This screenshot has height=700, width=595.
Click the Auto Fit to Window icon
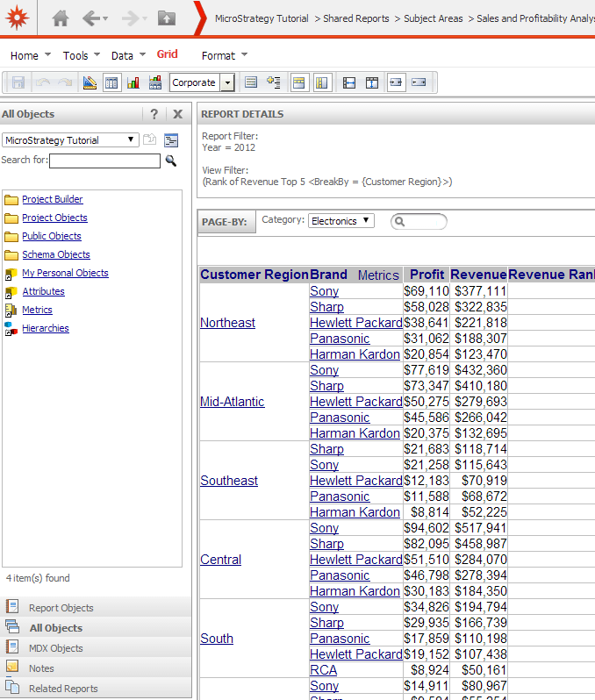[x=419, y=82]
